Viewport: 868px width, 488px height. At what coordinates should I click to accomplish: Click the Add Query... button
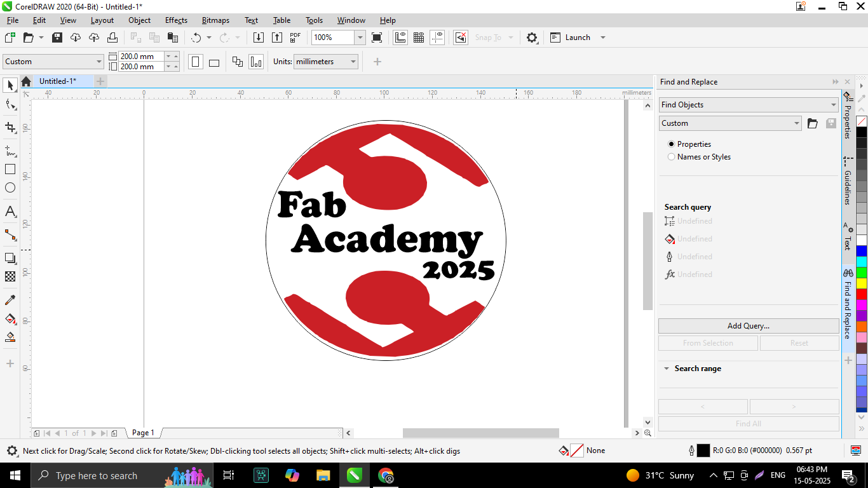pyautogui.click(x=749, y=326)
